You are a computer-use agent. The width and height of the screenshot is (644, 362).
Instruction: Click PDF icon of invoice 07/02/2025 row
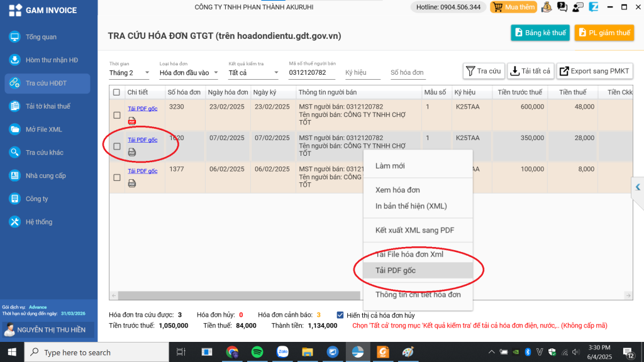point(132,152)
